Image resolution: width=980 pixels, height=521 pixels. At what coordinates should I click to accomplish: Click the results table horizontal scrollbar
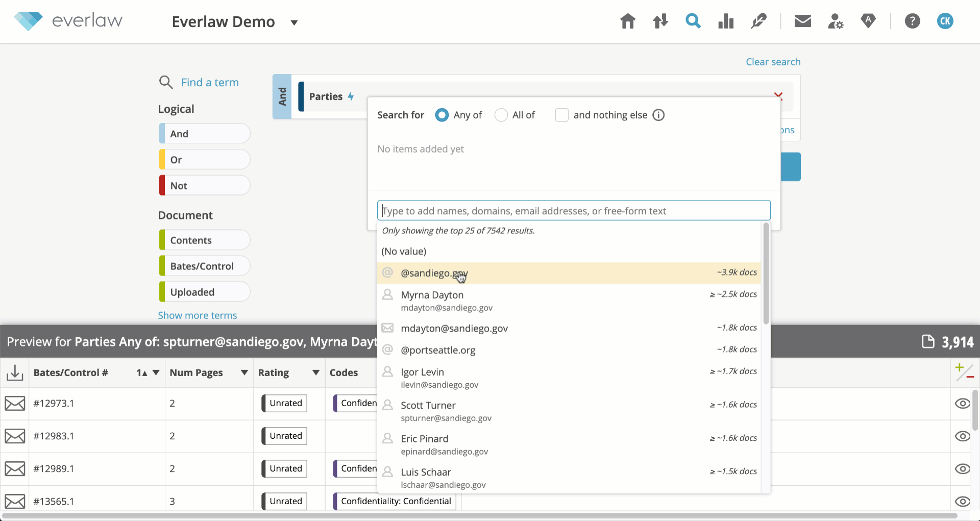click(480, 516)
